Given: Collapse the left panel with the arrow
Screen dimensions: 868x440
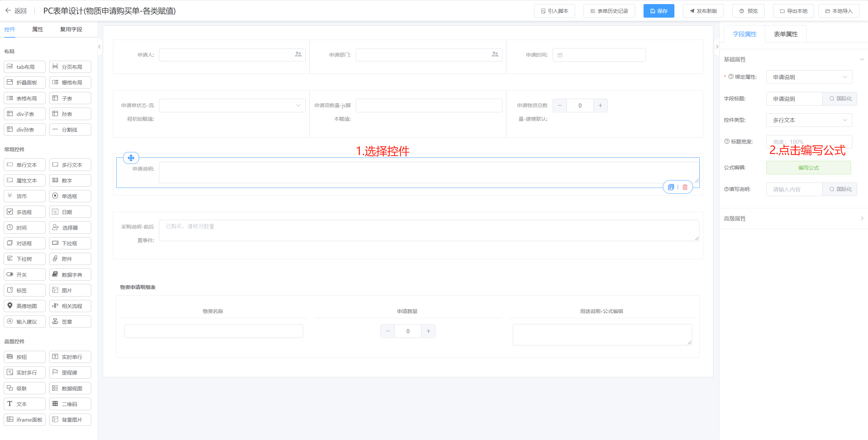Looking at the screenshot, I should coord(99,46).
